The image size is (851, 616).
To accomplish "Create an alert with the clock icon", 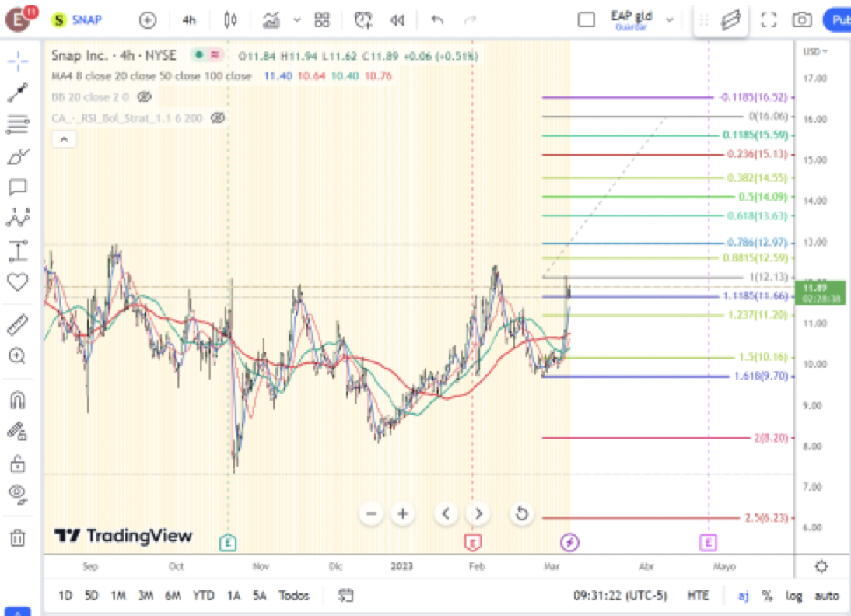I will point(363,20).
